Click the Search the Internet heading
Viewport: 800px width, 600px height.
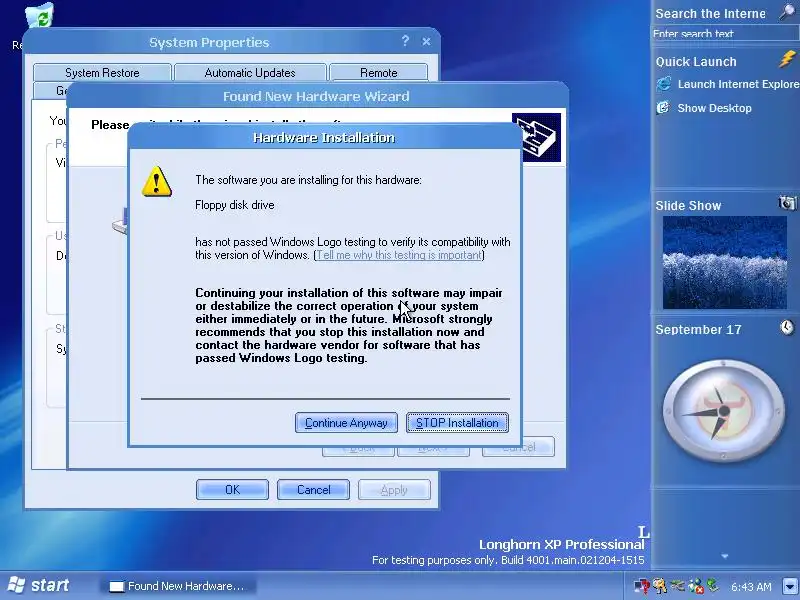pos(710,14)
